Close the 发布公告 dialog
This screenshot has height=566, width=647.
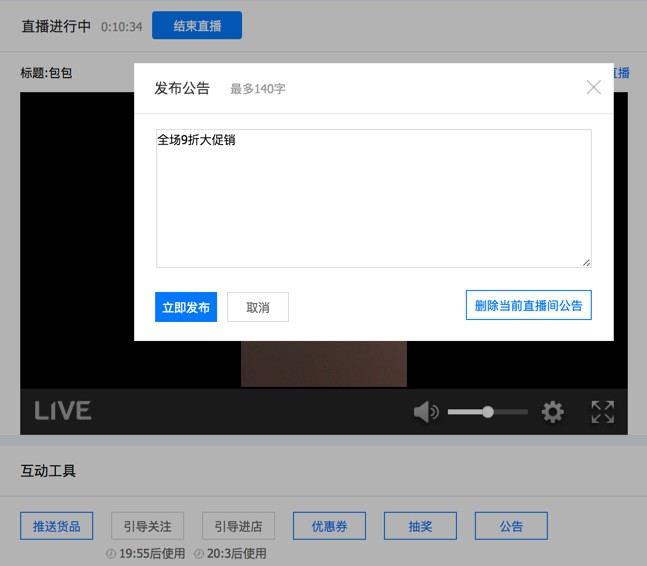click(x=594, y=87)
